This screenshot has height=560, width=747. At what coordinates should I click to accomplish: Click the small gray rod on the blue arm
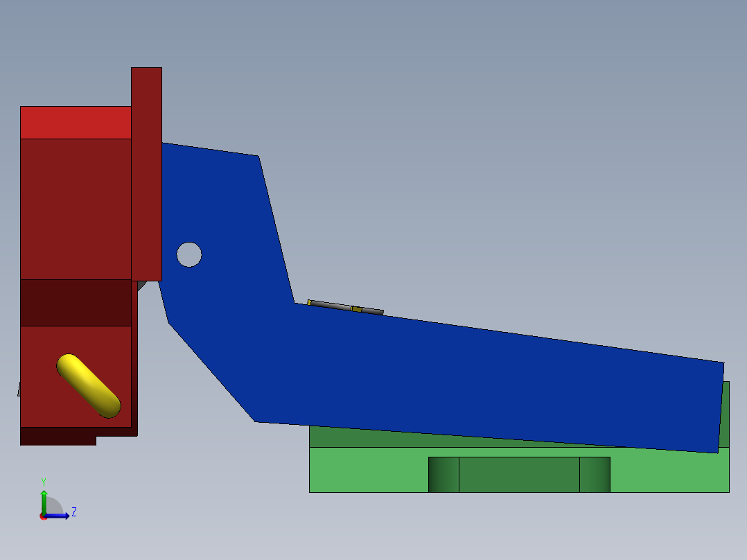click(346, 308)
